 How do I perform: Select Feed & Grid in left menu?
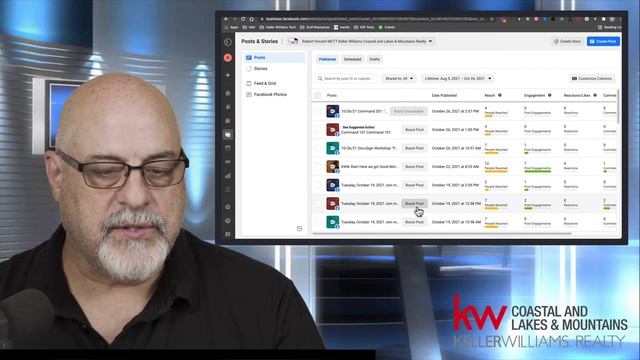point(274,83)
